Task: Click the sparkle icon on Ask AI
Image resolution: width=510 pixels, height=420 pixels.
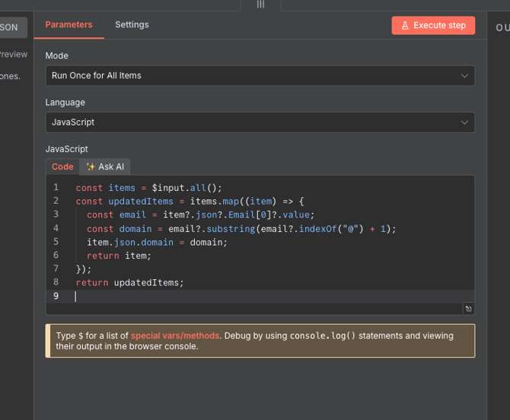Action: 91,167
